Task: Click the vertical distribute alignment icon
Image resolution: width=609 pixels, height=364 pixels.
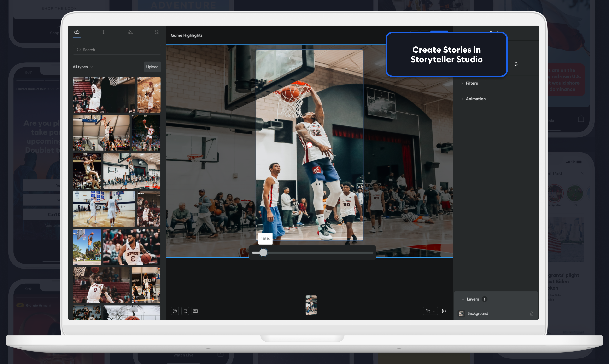Action: tap(516, 64)
